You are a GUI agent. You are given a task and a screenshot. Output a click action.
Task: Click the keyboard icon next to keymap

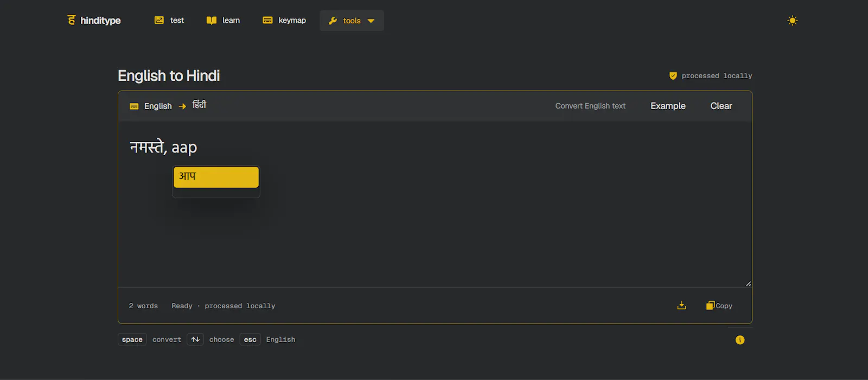(267, 20)
